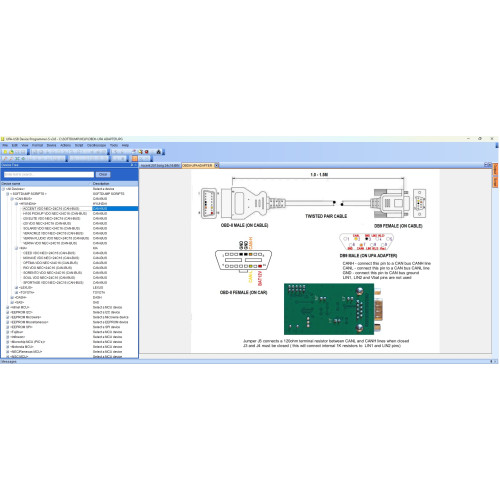Viewport: 500px width, 500px height.
Task: Click the black warning triangle toolbar icon
Action: pos(159,152)
